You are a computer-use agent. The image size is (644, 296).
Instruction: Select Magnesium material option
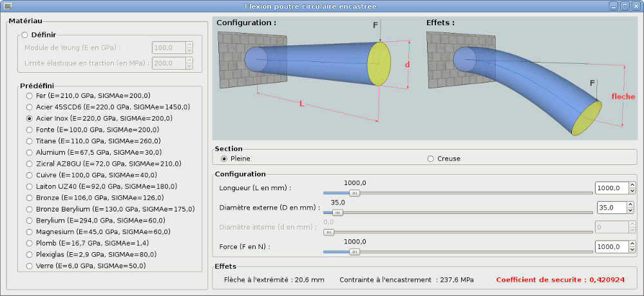(x=29, y=232)
